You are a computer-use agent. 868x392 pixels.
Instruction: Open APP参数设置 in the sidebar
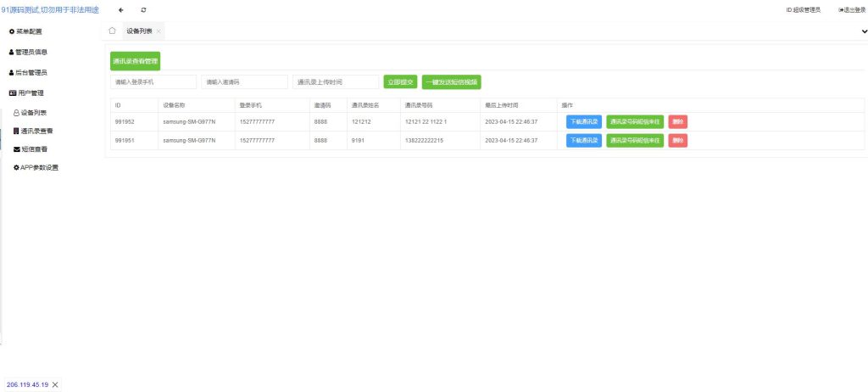pos(36,167)
